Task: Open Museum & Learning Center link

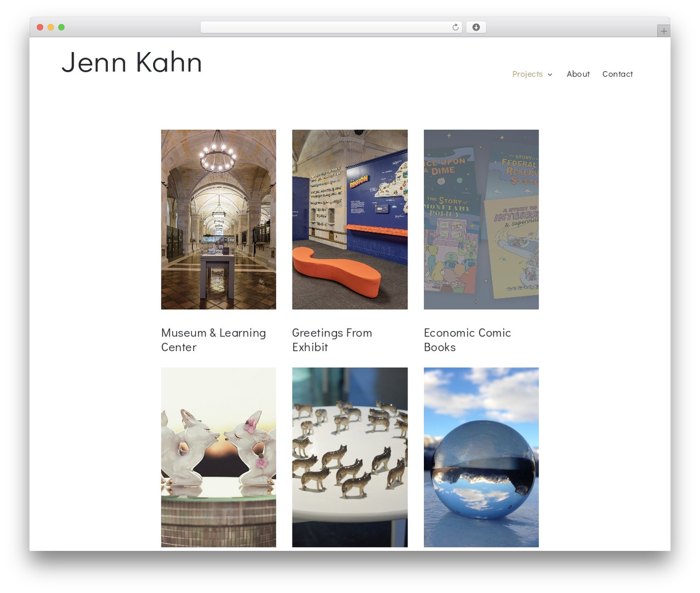Action: click(x=213, y=340)
